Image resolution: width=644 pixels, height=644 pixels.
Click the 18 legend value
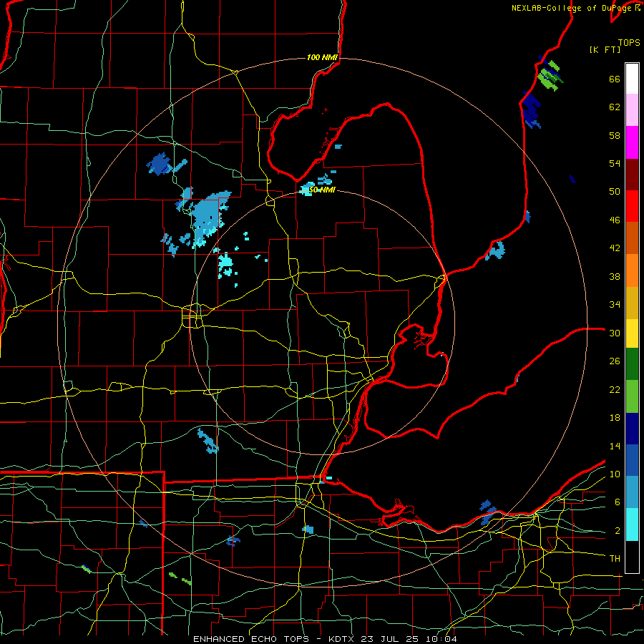coord(615,418)
